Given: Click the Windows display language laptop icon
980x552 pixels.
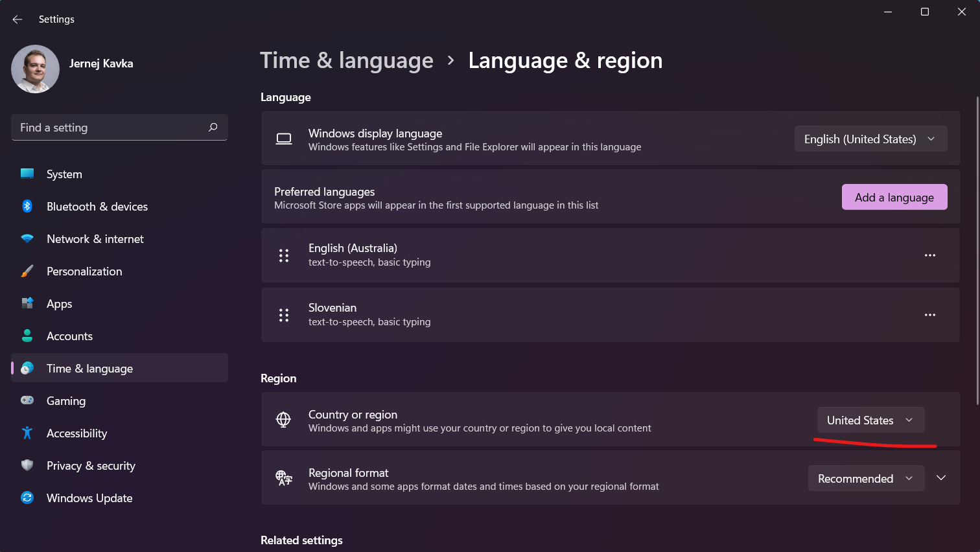Looking at the screenshot, I should coord(284,139).
